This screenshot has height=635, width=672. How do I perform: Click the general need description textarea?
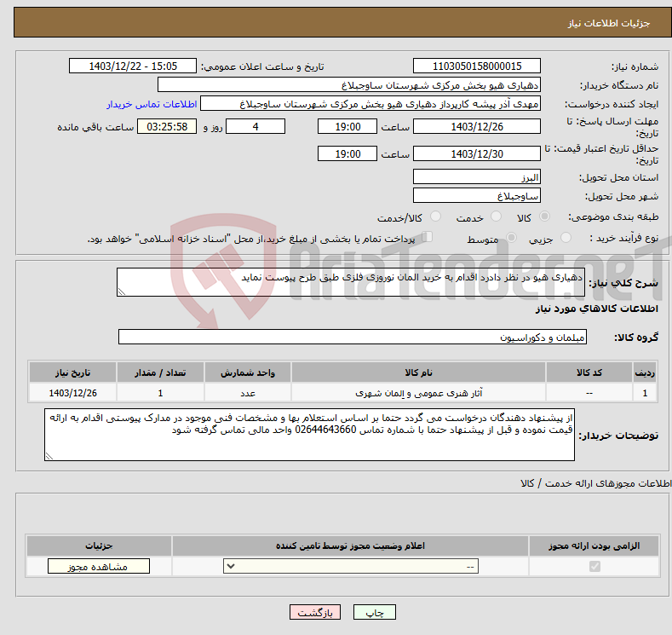[x=351, y=282]
